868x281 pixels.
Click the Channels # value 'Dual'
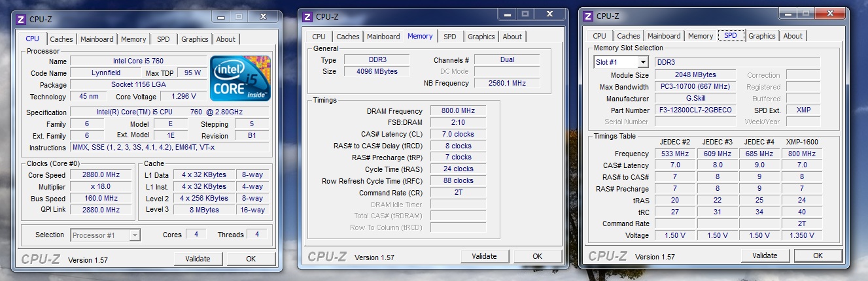pyautogui.click(x=507, y=59)
